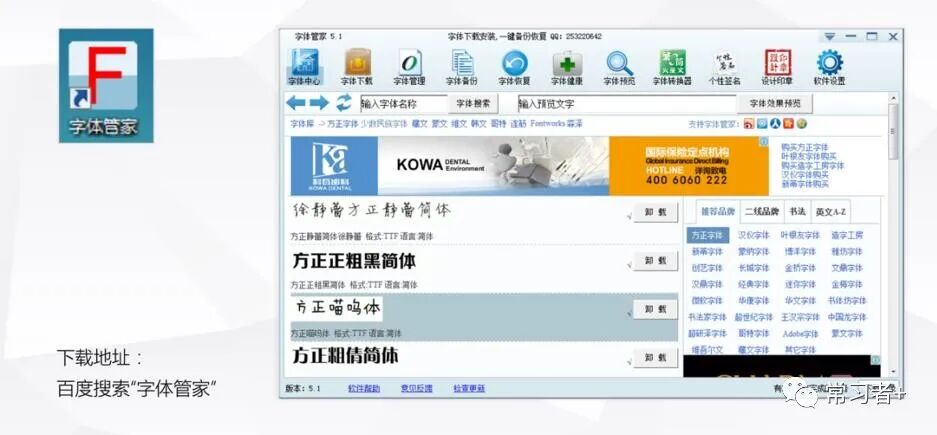The image size is (937, 435).
Task: Uninstall 方正粗倩简体 with its 卸载 button
Action: pos(656,358)
